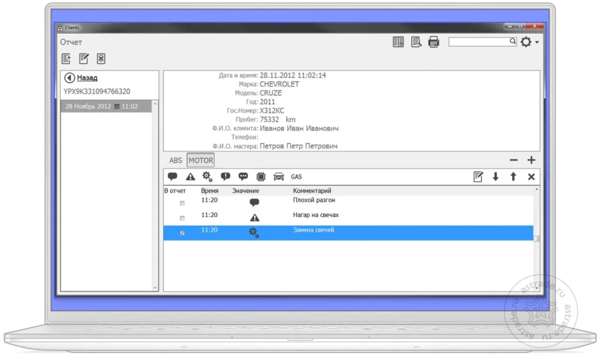Click the report preview magnifier icon

(x=416, y=42)
